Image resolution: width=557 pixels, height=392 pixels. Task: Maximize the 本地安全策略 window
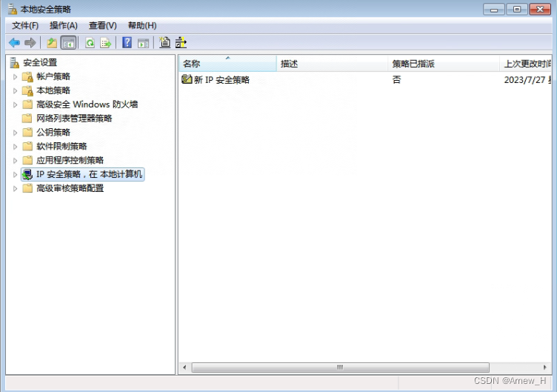pyautogui.click(x=517, y=9)
